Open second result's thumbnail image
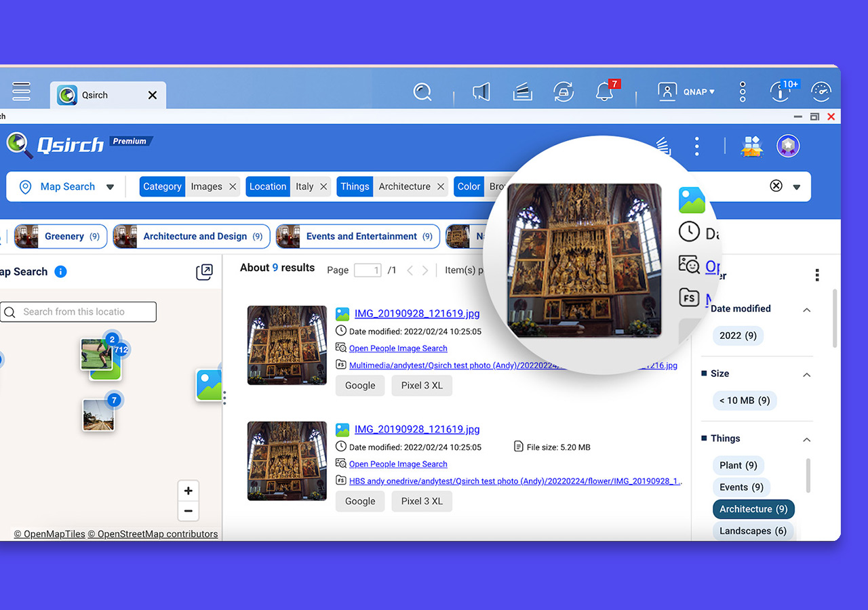 287,461
